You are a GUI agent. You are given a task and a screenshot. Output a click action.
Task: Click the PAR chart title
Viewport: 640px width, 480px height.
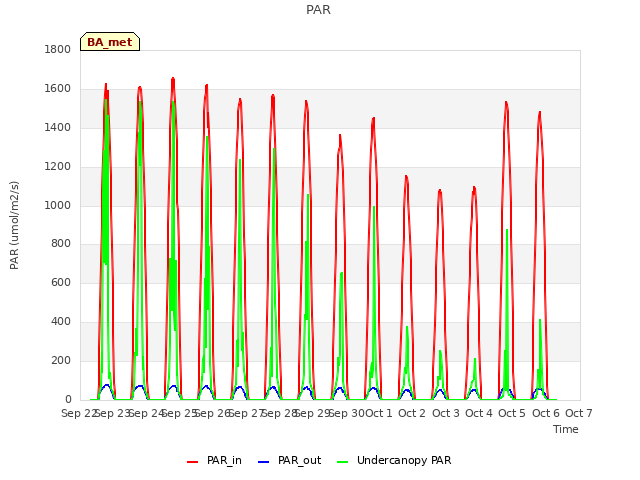pos(318,9)
